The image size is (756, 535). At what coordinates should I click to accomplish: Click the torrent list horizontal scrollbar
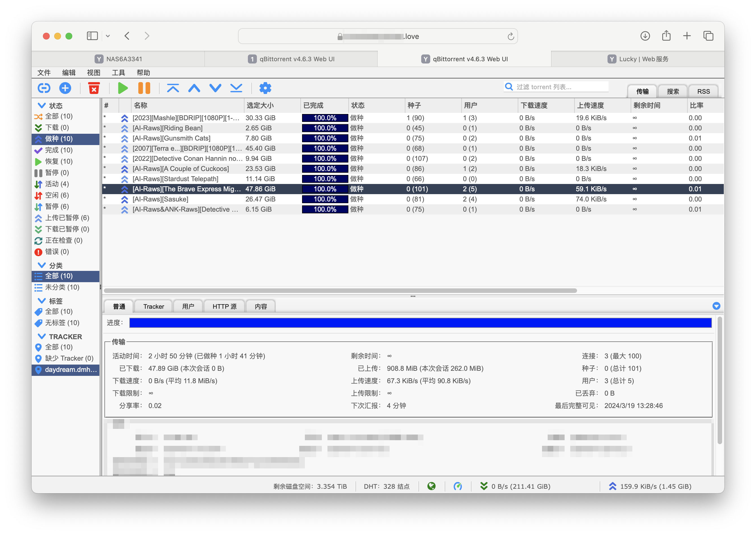coord(340,291)
